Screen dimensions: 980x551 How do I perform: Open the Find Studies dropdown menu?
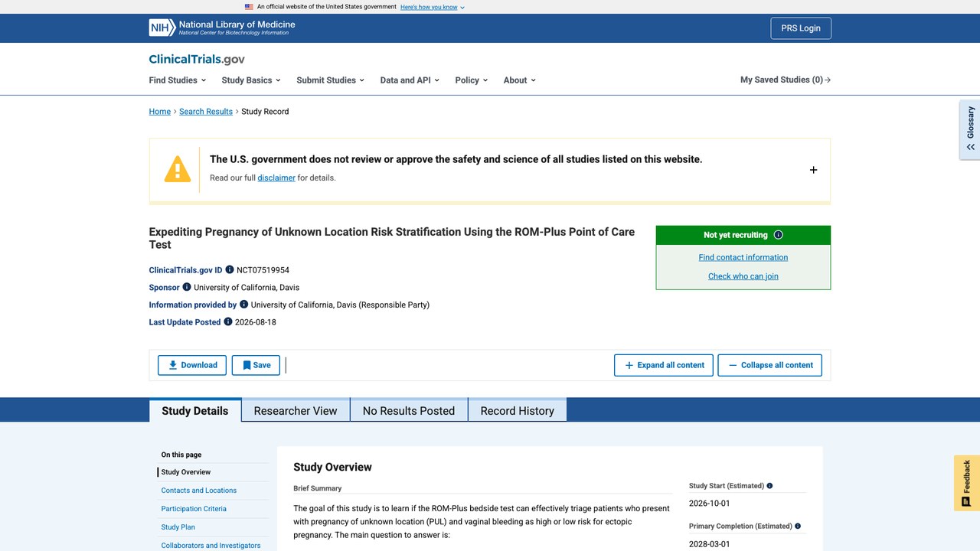click(178, 80)
